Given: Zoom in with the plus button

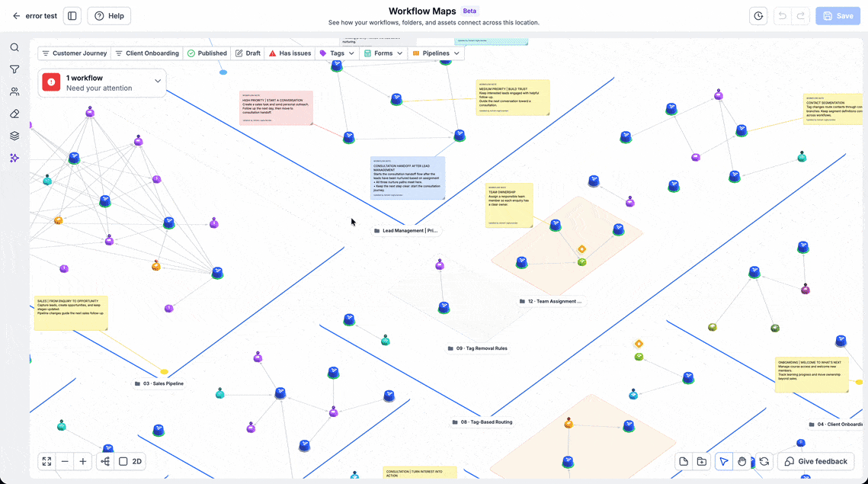Looking at the screenshot, I should tap(83, 461).
